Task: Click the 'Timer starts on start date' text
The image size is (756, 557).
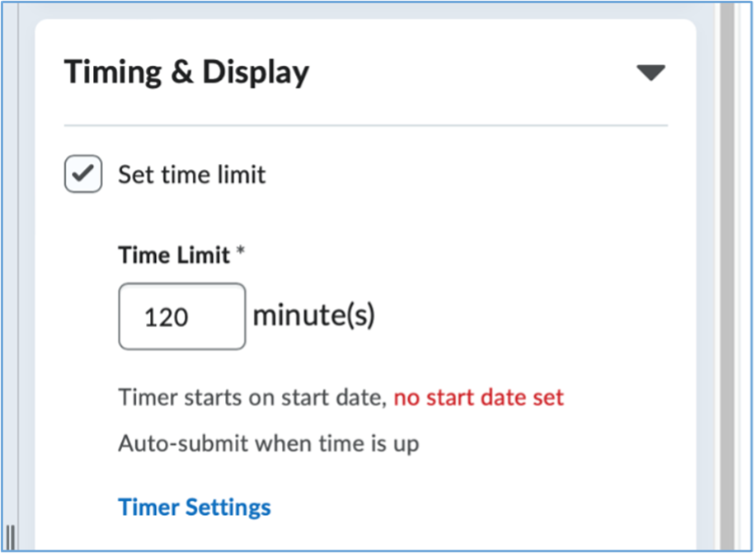Action: click(251, 398)
